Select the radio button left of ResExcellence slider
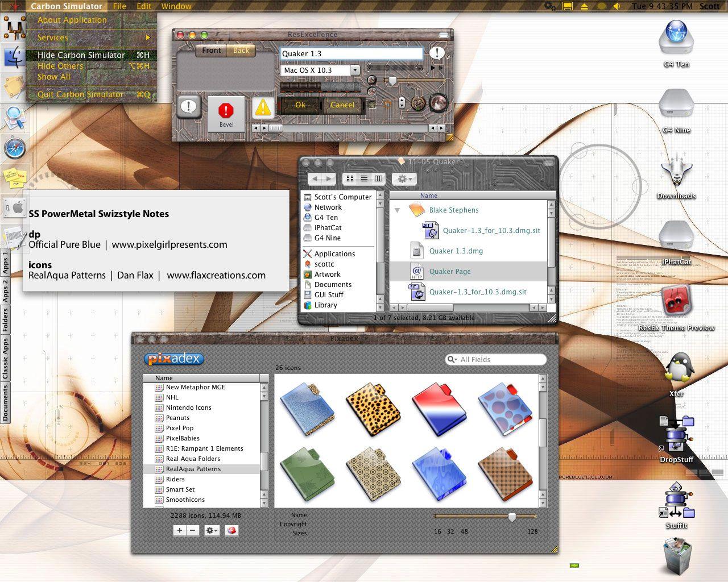Image resolution: width=728 pixels, height=582 pixels. point(372,80)
